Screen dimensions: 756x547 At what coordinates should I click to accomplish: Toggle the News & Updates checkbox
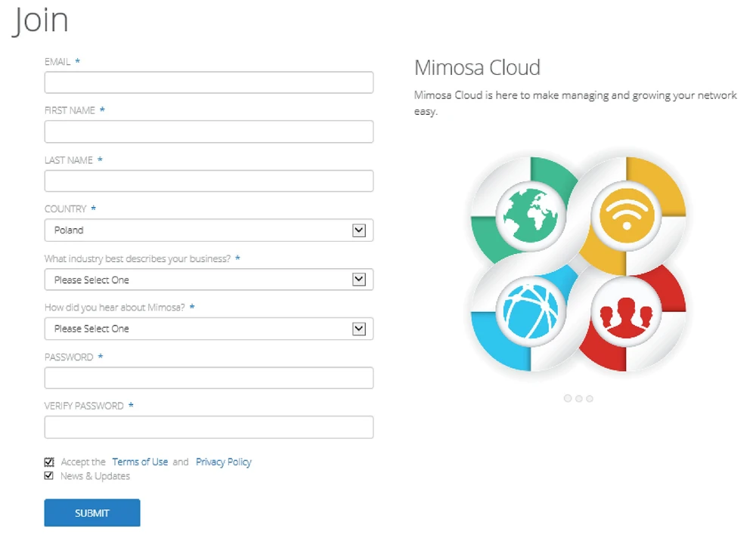pos(49,476)
